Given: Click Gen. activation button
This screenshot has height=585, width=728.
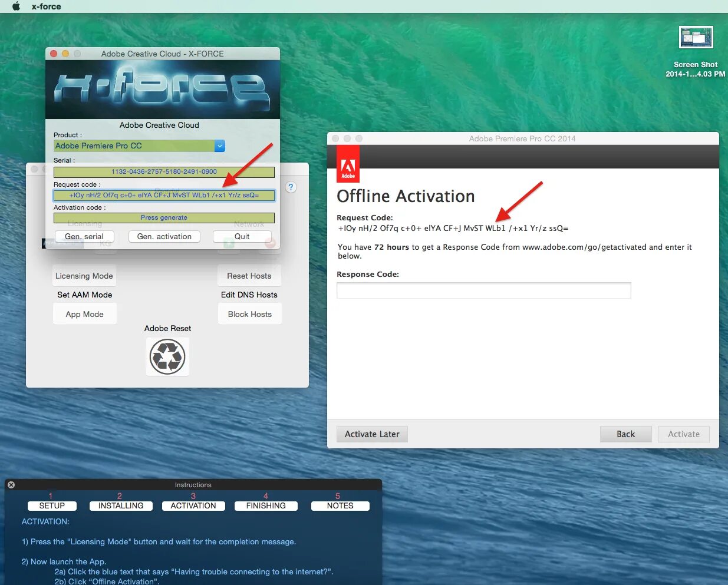Looking at the screenshot, I should click(x=164, y=236).
